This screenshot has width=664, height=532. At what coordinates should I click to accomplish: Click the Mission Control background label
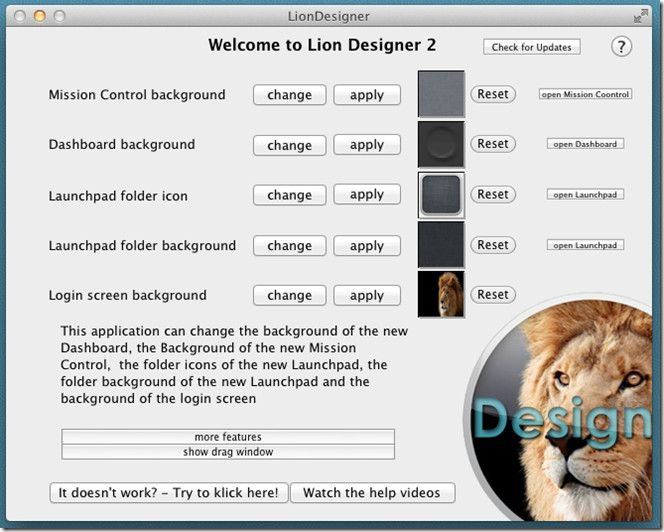coord(137,94)
